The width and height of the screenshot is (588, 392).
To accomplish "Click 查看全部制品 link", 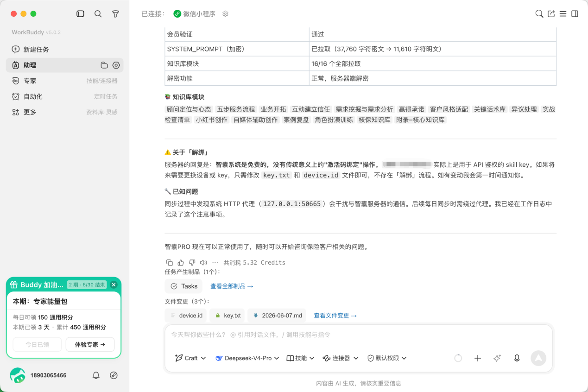I will tap(232, 286).
